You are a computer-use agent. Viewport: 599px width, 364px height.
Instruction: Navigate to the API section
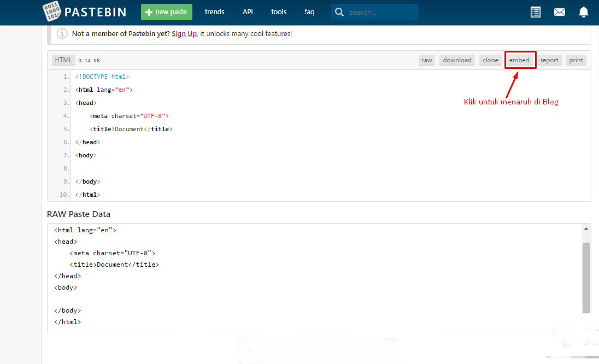pos(248,11)
